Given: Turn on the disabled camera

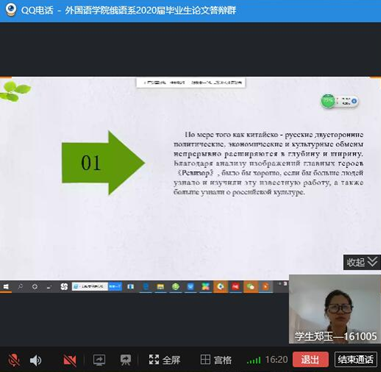Looking at the screenshot, I should (70, 360).
